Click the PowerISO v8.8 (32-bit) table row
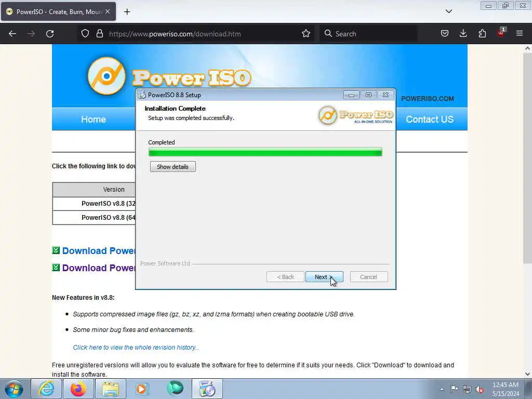532x399 pixels. [94, 204]
